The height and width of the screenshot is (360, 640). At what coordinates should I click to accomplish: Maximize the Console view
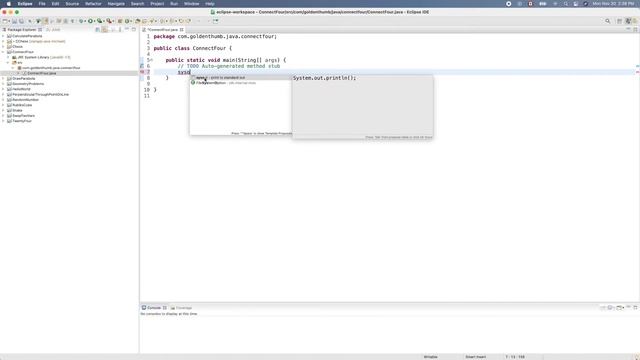tap(635, 307)
